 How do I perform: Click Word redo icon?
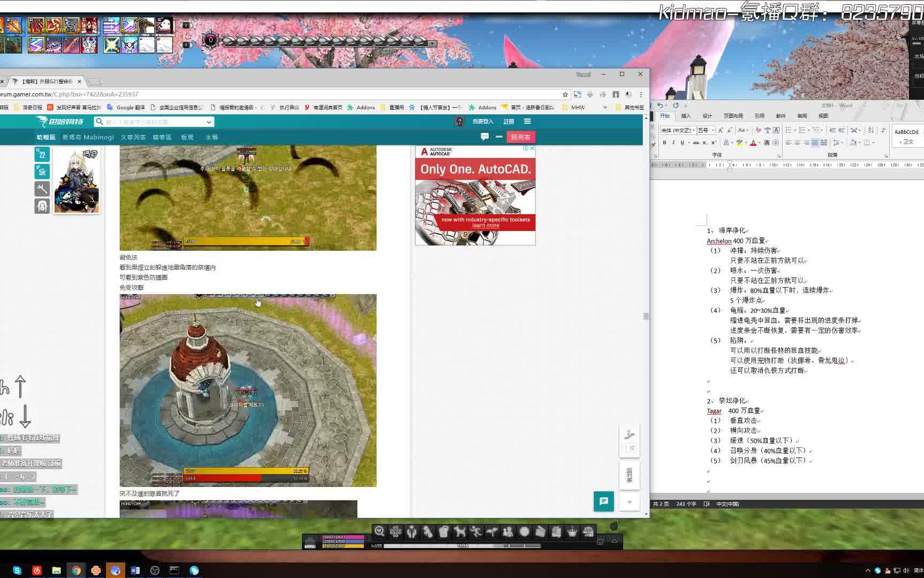pyautogui.click(x=676, y=106)
